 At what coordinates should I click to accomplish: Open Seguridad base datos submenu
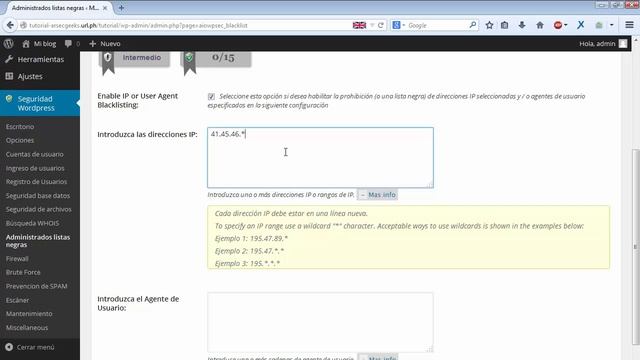(38, 196)
